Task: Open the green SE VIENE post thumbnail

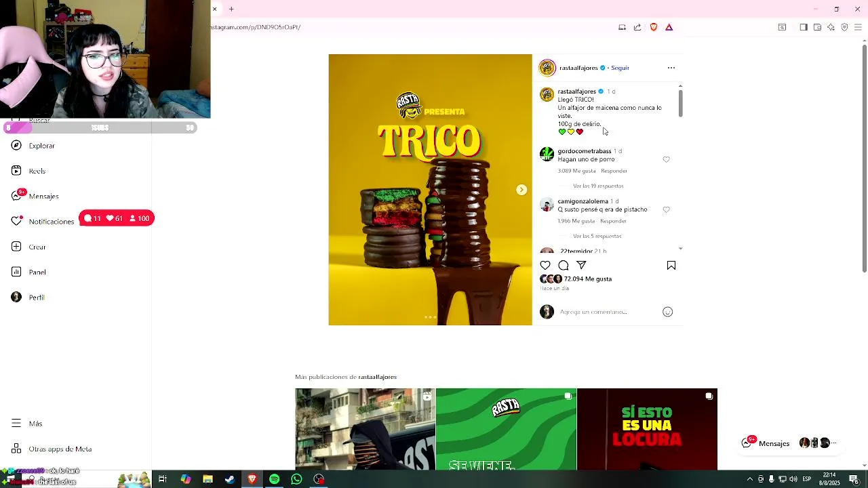Action: [x=507, y=429]
